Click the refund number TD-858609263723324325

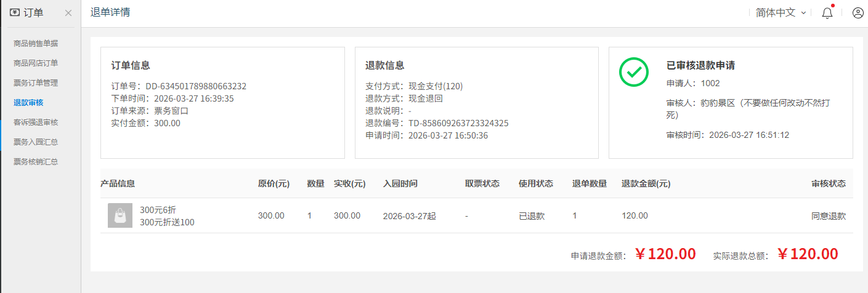tap(458, 123)
